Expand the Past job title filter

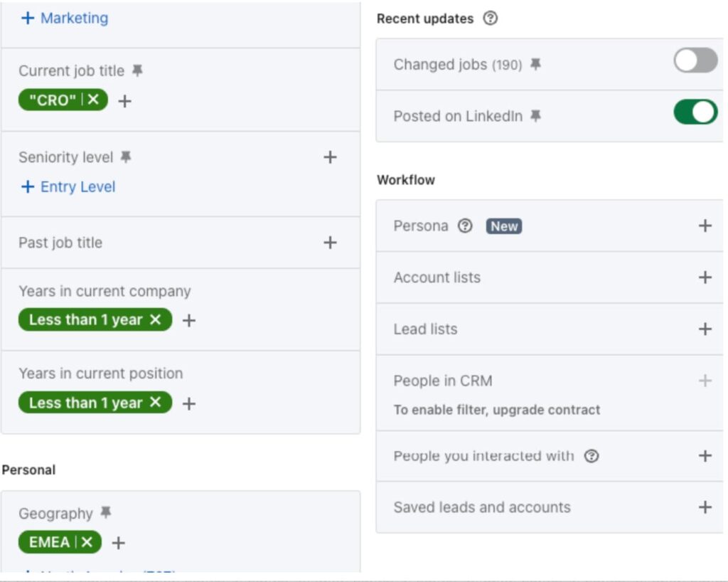330,243
